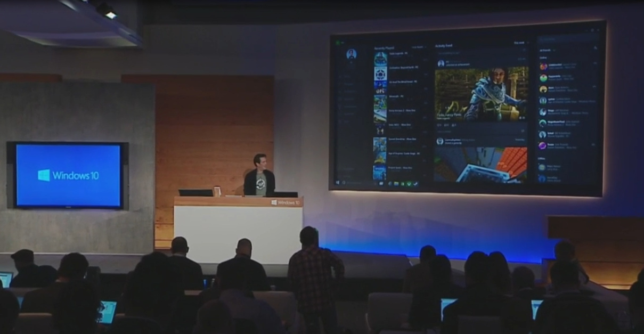Click the Recently Played heading
The image size is (644, 334).
tap(384, 47)
